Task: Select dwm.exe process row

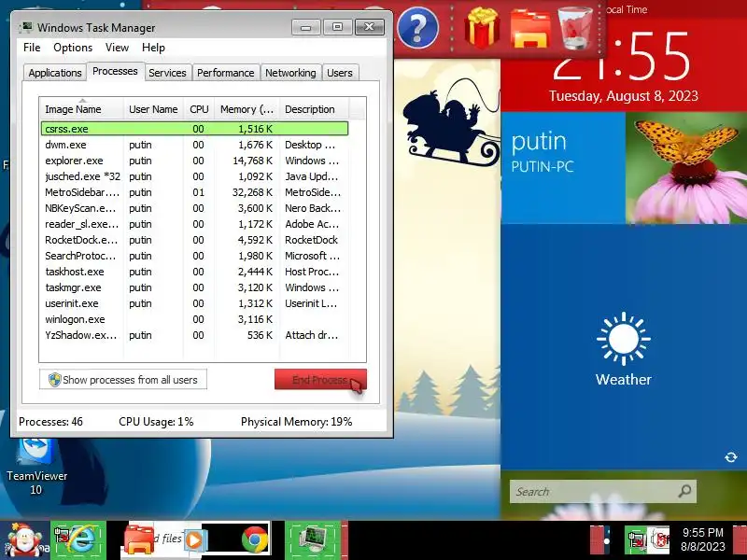Action: click(x=194, y=145)
